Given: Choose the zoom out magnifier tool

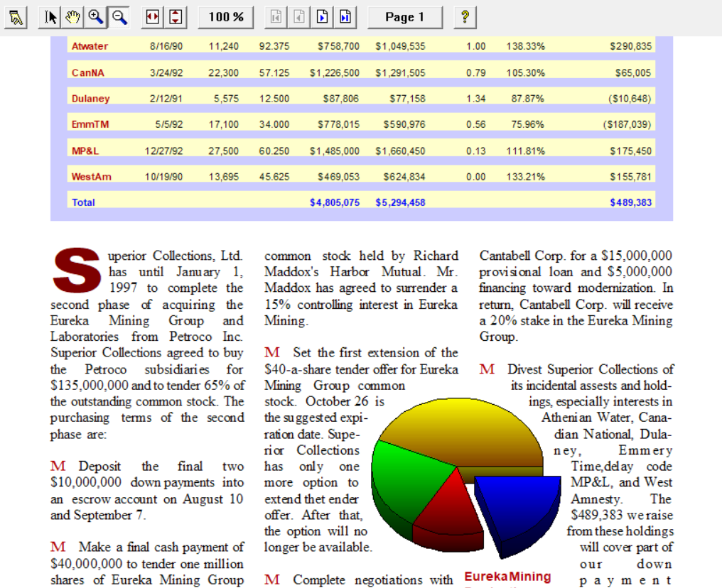Looking at the screenshot, I should (119, 18).
